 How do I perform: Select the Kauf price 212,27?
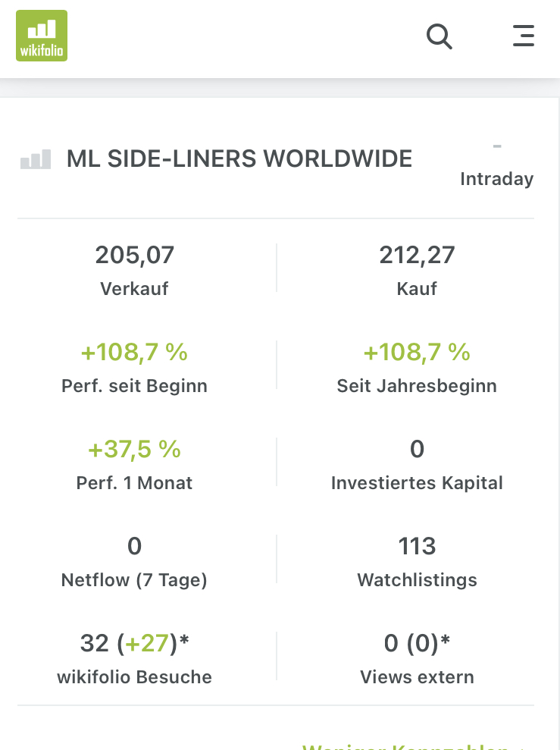pos(417,256)
